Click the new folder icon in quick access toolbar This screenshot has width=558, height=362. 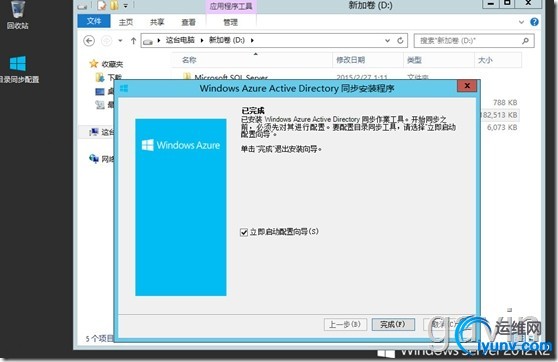click(114, 5)
